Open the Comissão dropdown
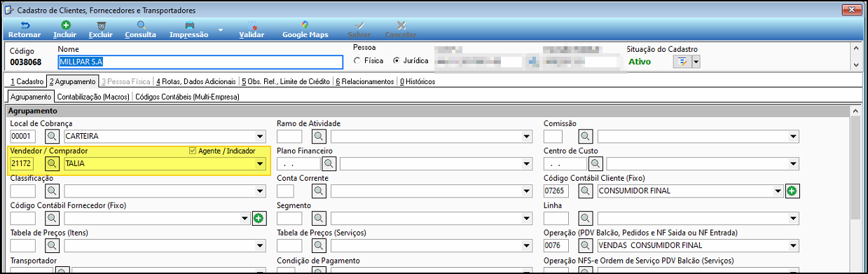This screenshot has width=868, height=274. coord(794,136)
